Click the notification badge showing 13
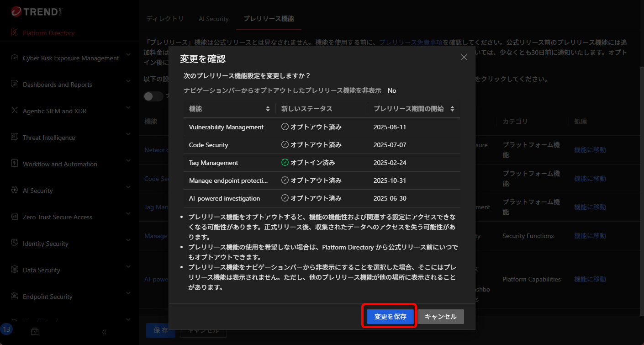Screen dimensions: 644x345 [x=7, y=329]
